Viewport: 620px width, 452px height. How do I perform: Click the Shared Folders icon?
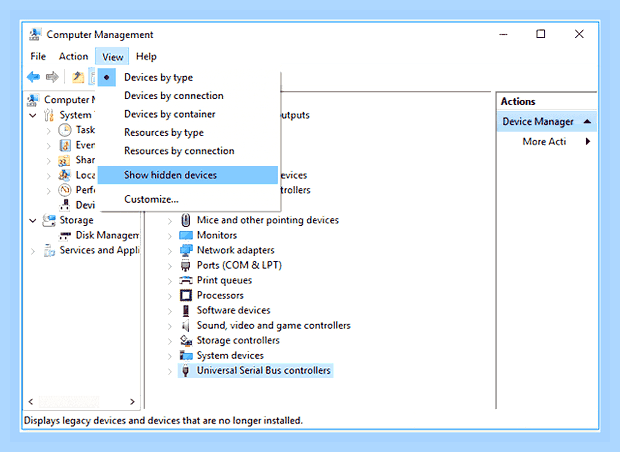64,160
